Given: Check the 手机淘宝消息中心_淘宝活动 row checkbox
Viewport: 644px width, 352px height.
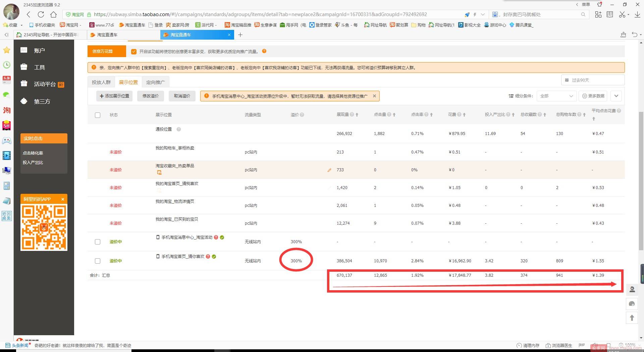Looking at the screenshot, I should [98, 242].
